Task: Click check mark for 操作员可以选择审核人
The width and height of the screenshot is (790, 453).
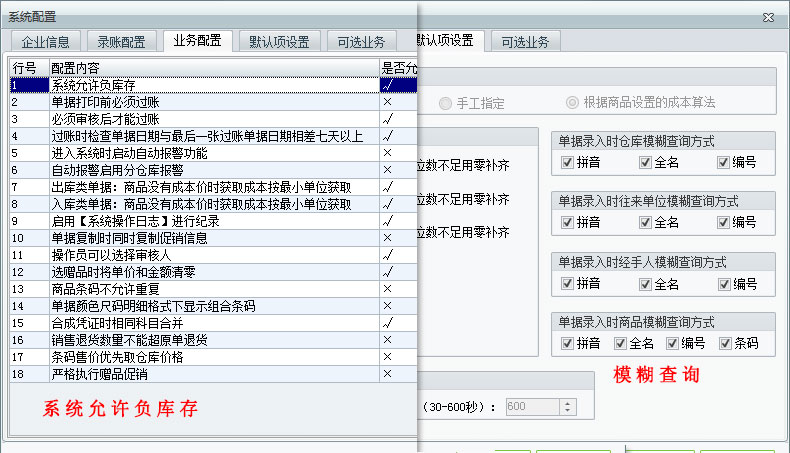Action: point(387,255)
